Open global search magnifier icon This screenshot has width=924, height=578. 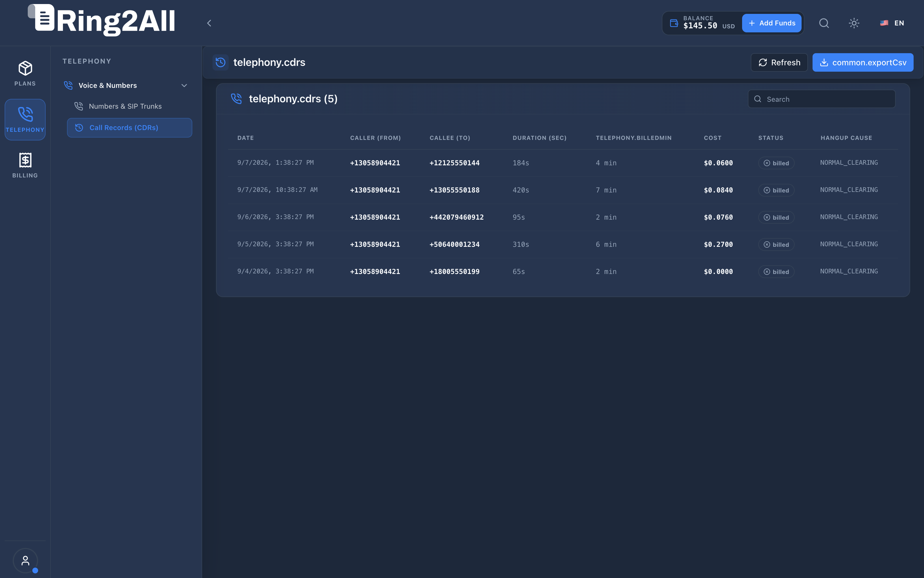pos(824,23)
